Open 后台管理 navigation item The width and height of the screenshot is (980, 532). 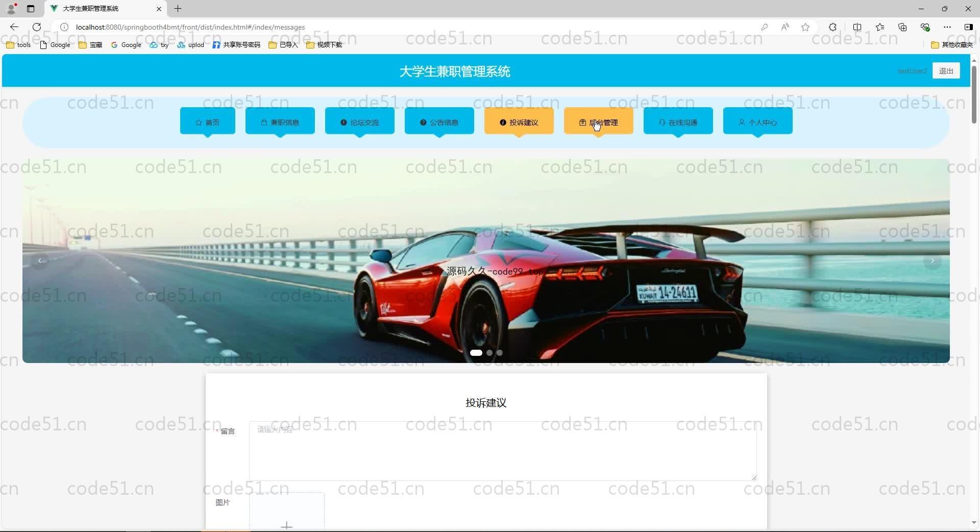[599, 121]
